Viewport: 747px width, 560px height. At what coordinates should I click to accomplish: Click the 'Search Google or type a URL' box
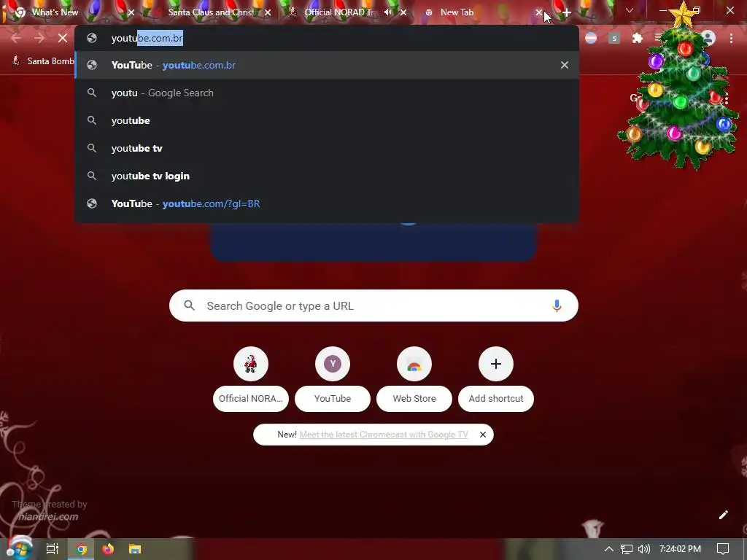pos(373,306)
